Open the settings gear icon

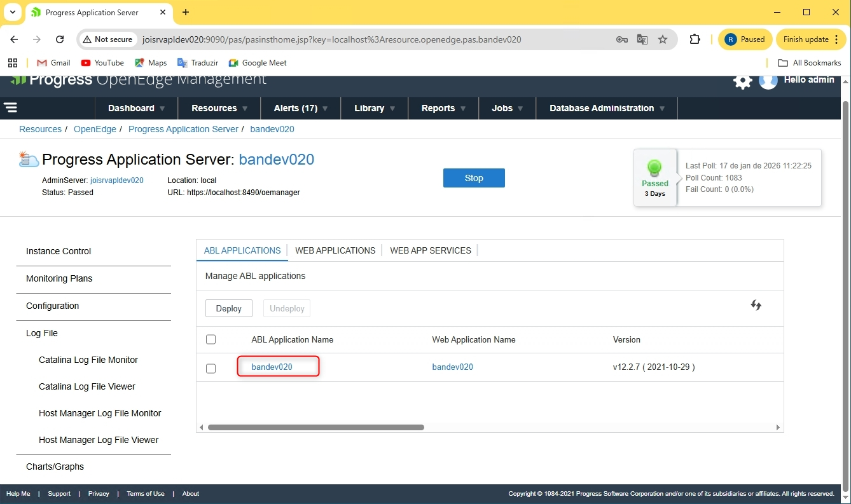point(742,81)
